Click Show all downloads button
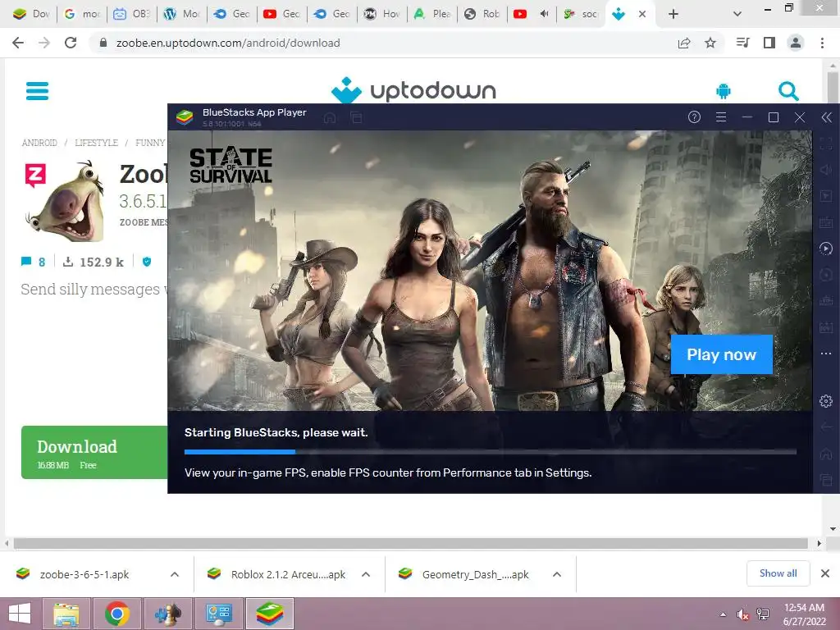This screenshot has width=840, height=630. pos(778,573)
